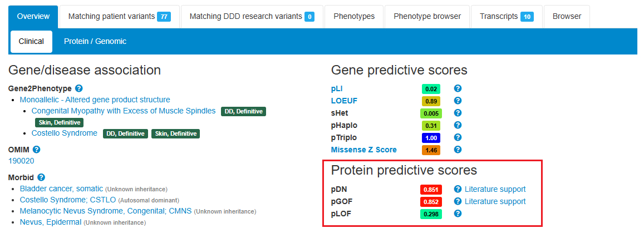This screenshot has height=238, width=644.
Task: Open OMIM entry 190020 link
Action: [21, 161]
